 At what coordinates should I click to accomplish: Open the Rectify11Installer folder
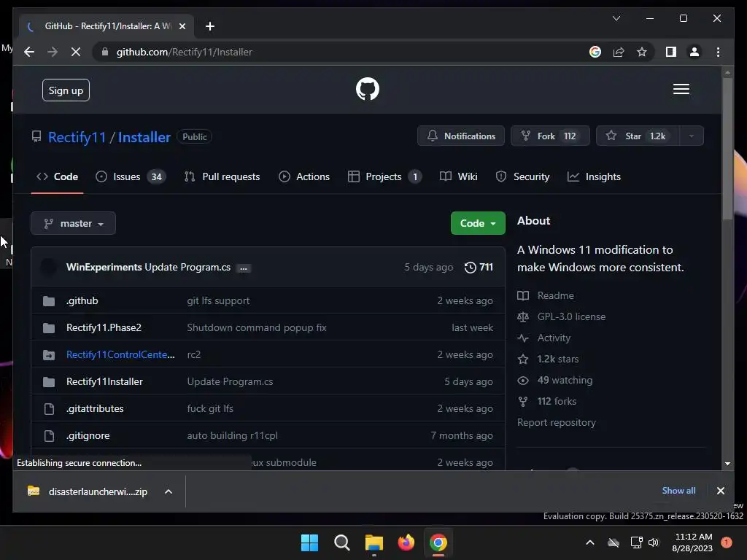tap(104, 382)
